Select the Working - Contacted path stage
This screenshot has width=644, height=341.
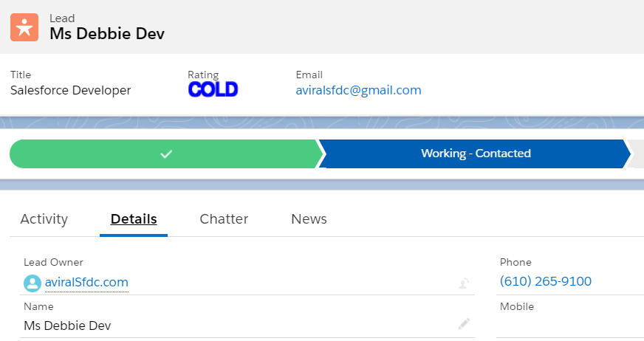[x=475, y=154]
